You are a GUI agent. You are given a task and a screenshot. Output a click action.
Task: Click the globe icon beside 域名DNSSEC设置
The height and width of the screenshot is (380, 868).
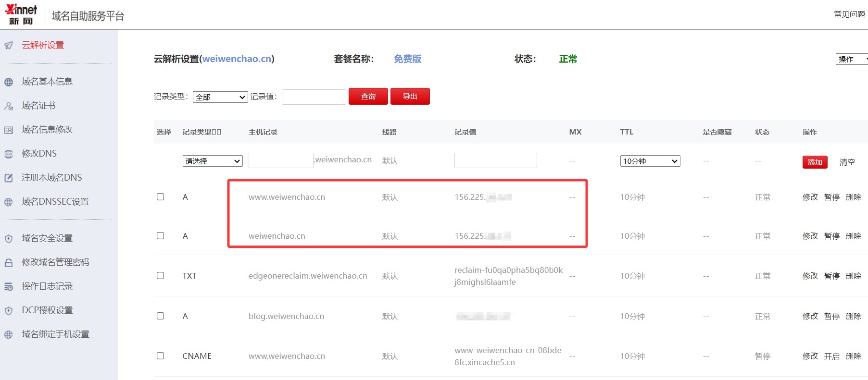[x=9, y=202]
